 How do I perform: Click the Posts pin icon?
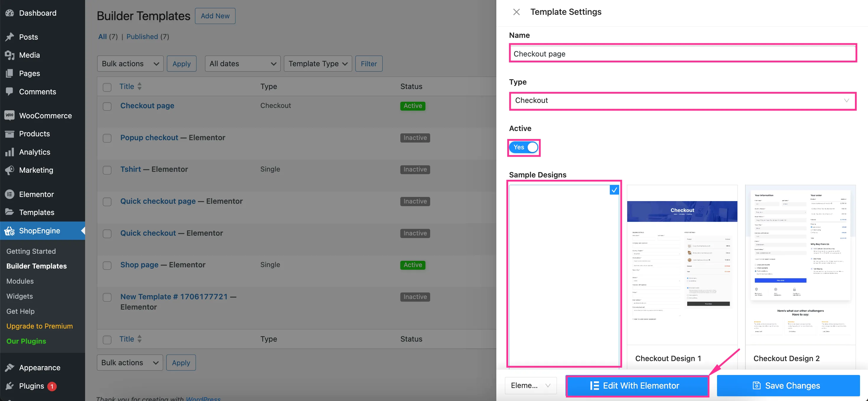(10, 37)
